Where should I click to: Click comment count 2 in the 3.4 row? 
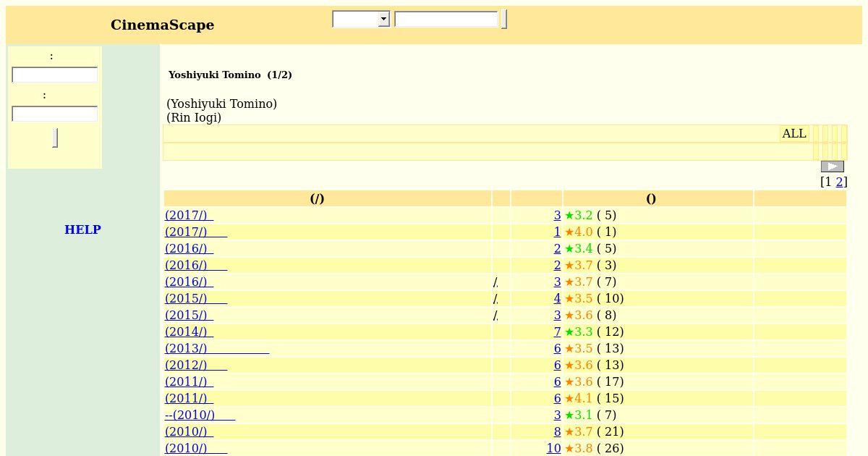557,248
